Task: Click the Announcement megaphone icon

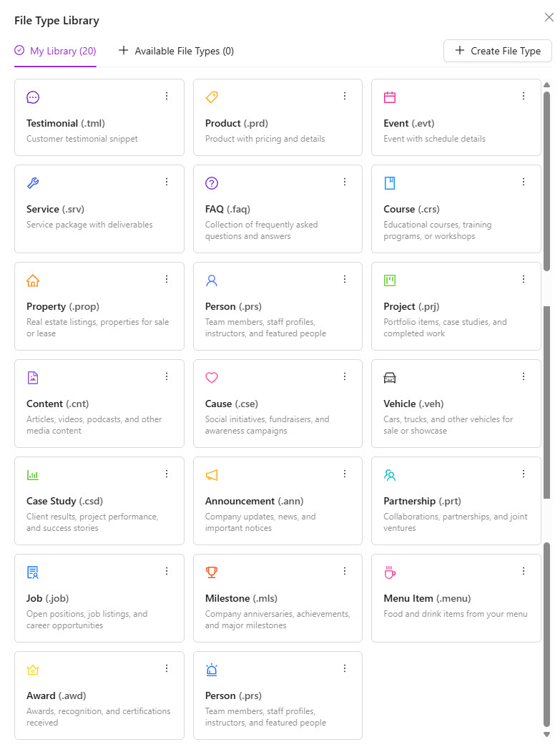Action: click(211, 474)
